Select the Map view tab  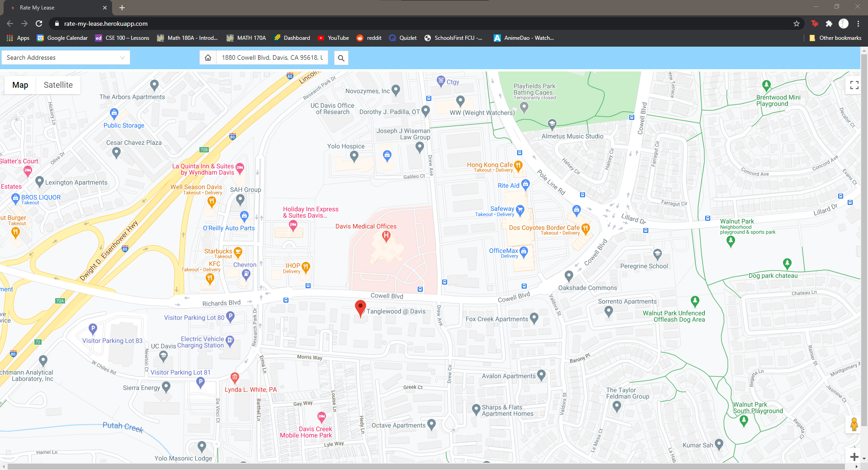click(x=20, y=85)
